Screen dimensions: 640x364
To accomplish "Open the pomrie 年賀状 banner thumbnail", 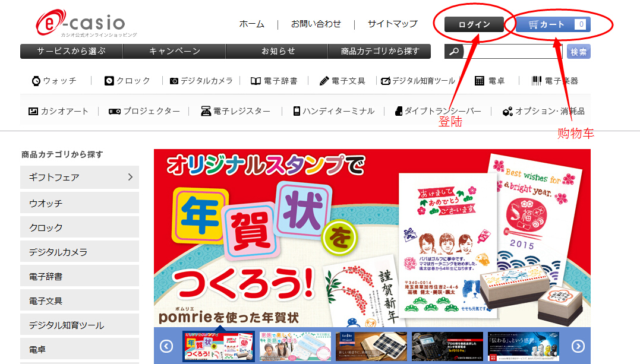I will click(218, 345).
